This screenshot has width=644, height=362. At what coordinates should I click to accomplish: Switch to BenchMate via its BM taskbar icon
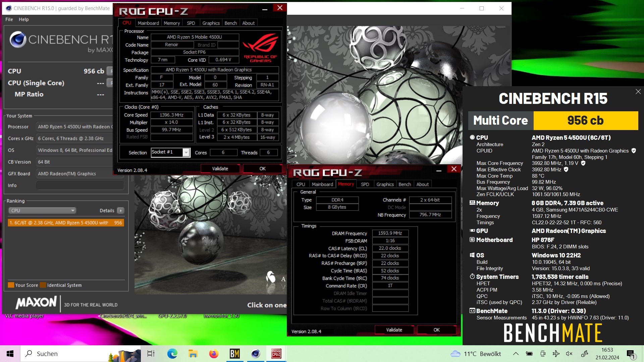point(234,354)
